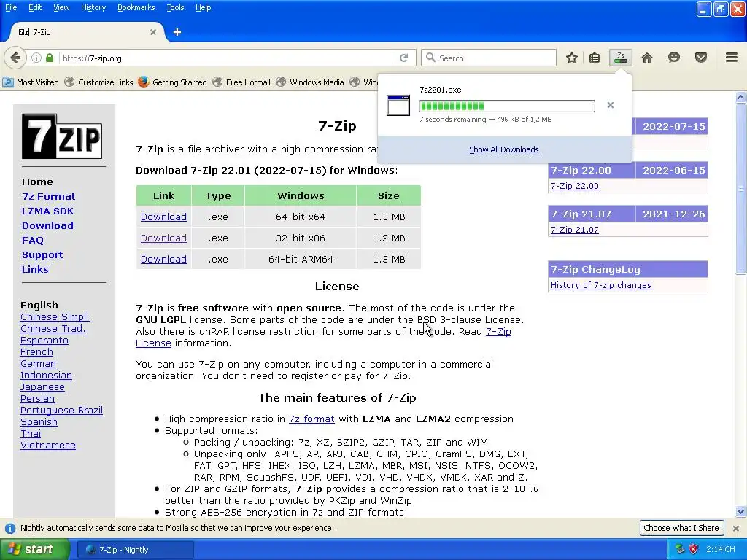Click the URL address field
The width and height of the screenshot is (747, 560).
[x=226, y=58]
